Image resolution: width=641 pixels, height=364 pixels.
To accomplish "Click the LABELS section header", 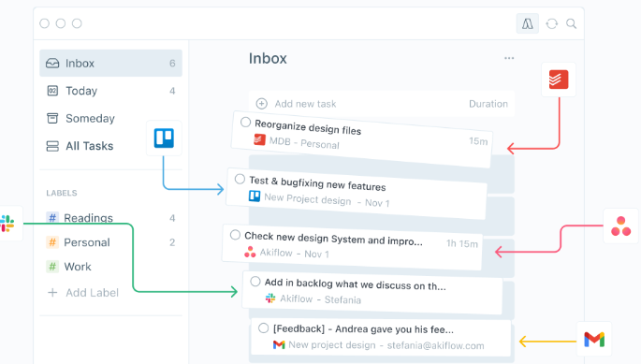I will [x=62, y=193].
